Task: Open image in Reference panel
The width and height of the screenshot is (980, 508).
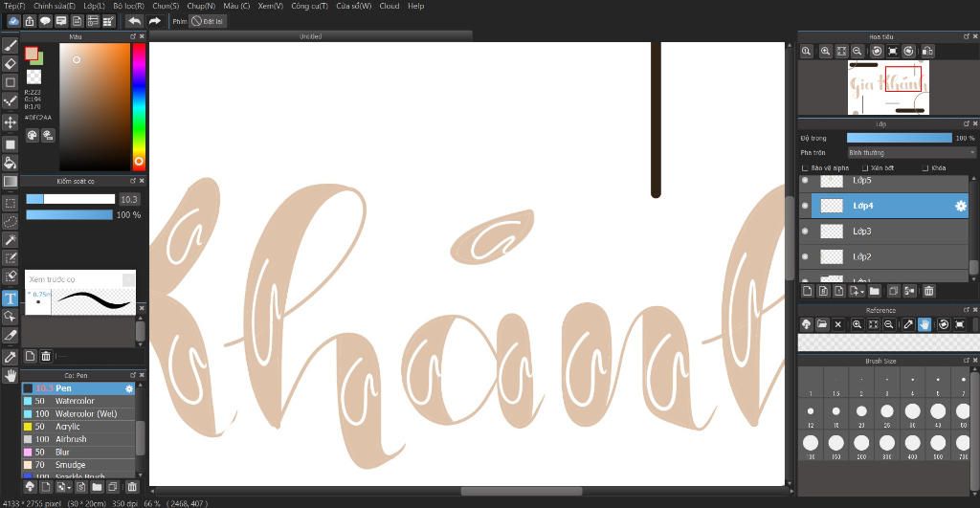Action: click(822, 324)
